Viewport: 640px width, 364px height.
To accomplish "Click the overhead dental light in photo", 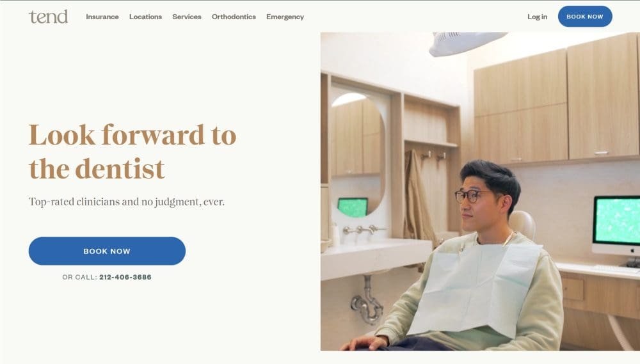I will [x=467, y=43].
